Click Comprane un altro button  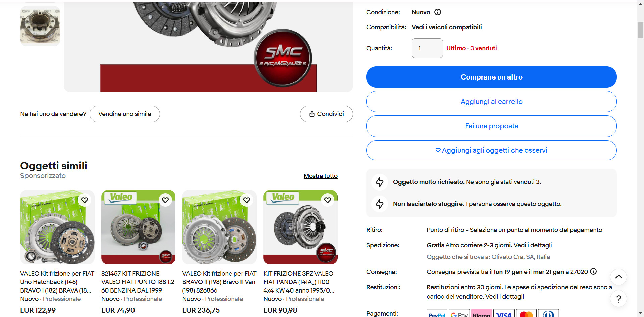click(491, 77)
